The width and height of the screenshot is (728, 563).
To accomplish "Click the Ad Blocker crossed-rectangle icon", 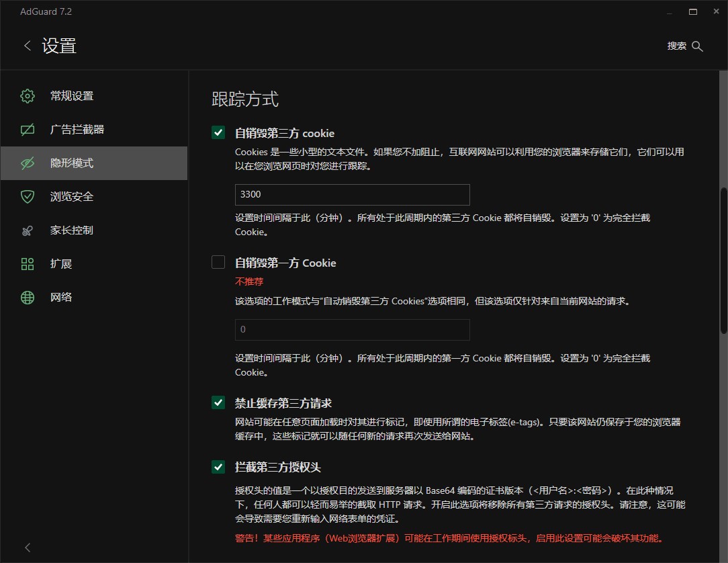I will tap(28, 130).
